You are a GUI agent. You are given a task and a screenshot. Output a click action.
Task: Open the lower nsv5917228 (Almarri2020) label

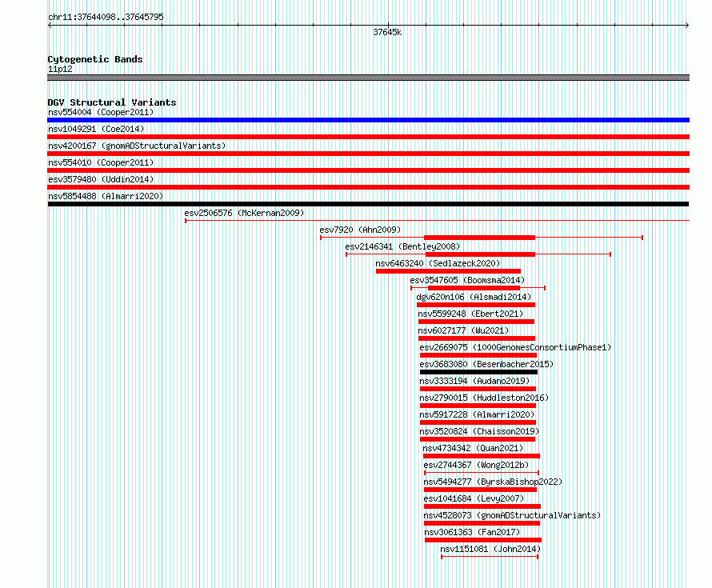477,414
